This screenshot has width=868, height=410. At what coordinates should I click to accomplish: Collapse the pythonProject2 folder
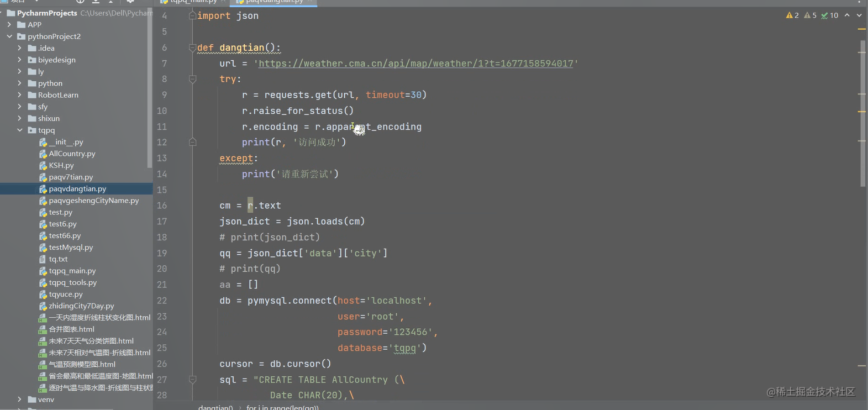pos(9,36)
